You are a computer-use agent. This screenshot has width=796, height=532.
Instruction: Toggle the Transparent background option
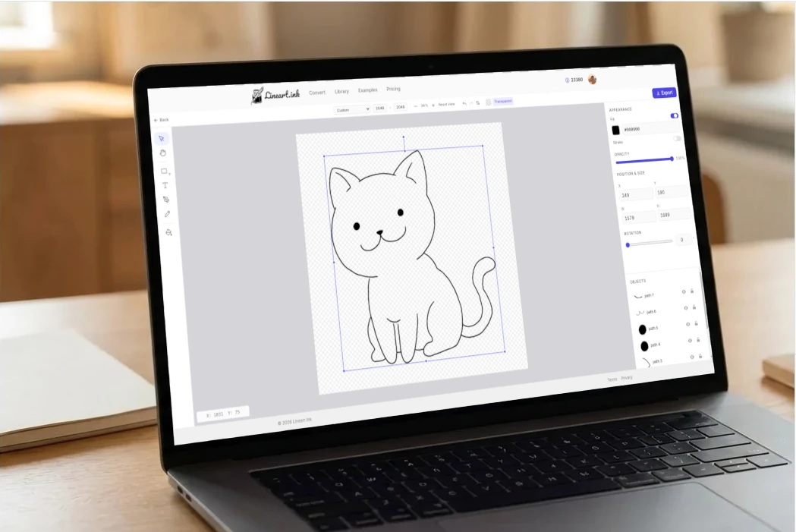502,101
